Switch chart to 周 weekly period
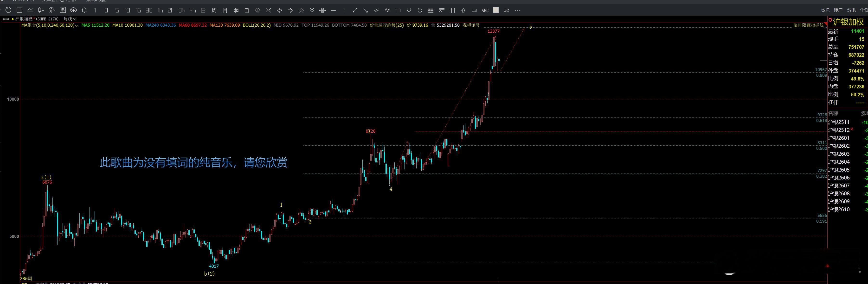The height and width of the screenshot is (284, 868). click(214, 10)
